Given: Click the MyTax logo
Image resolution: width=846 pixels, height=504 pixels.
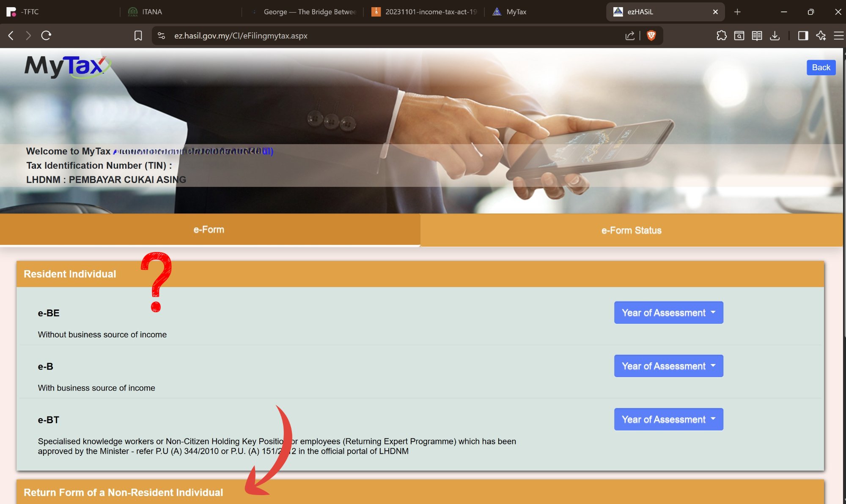Looking at the screenshot, I should [x=67, y=67].
